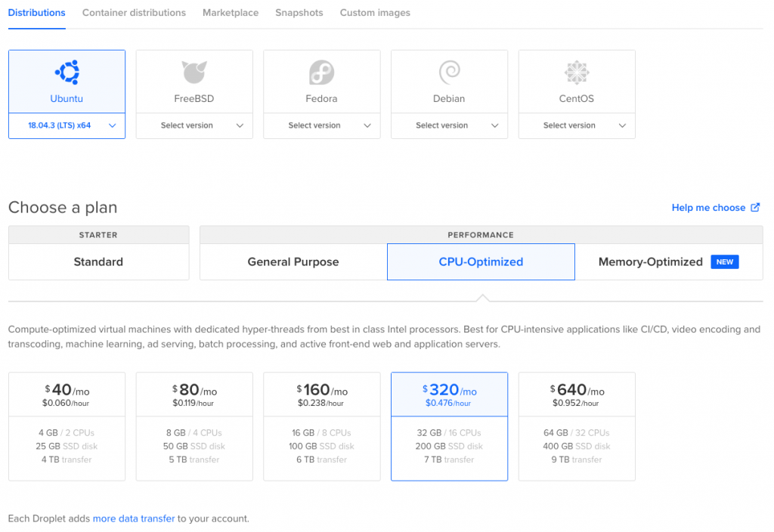This screenshot has height=532, width=774.
Task: Open Debian Select version dropdown
Action: click(449, 125)
